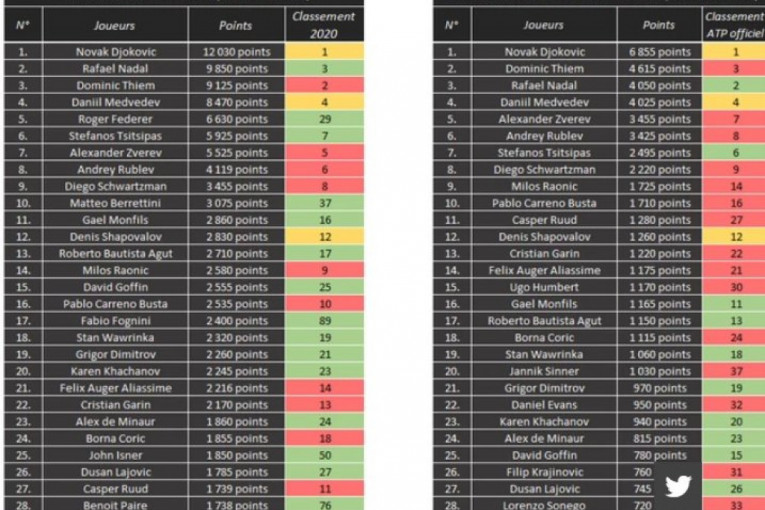Select the John Isner row name

pyautogui.click(x=114, y=455)
